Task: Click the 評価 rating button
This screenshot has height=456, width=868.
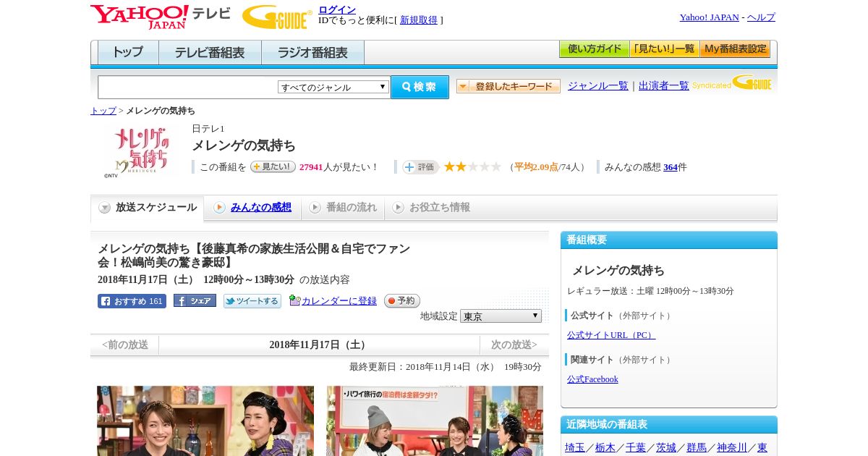Action: (x=420, y=167)
